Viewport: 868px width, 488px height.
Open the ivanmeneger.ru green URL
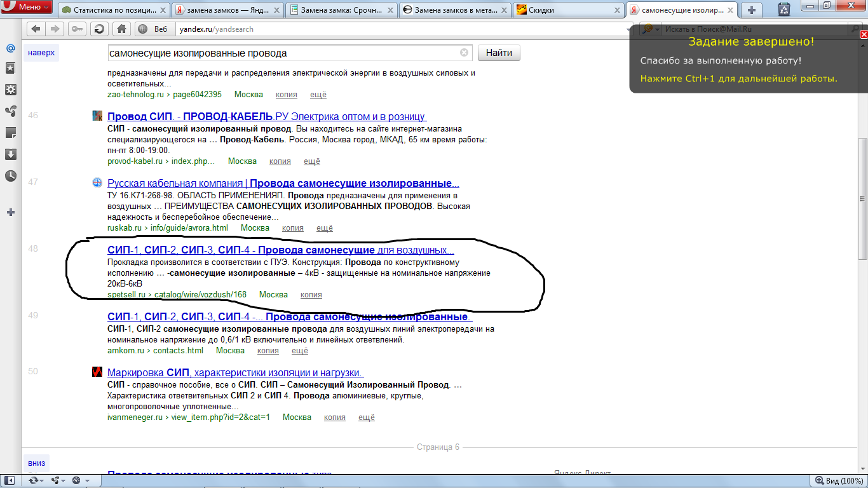189,417
